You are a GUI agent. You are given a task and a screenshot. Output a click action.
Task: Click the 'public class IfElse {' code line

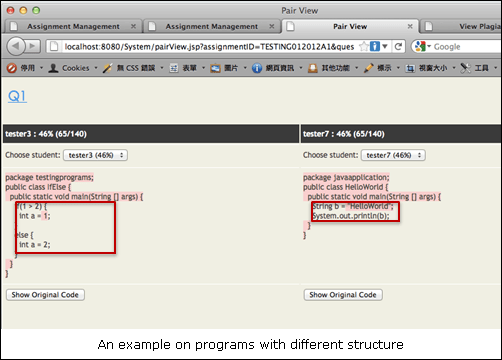point(38,187)
